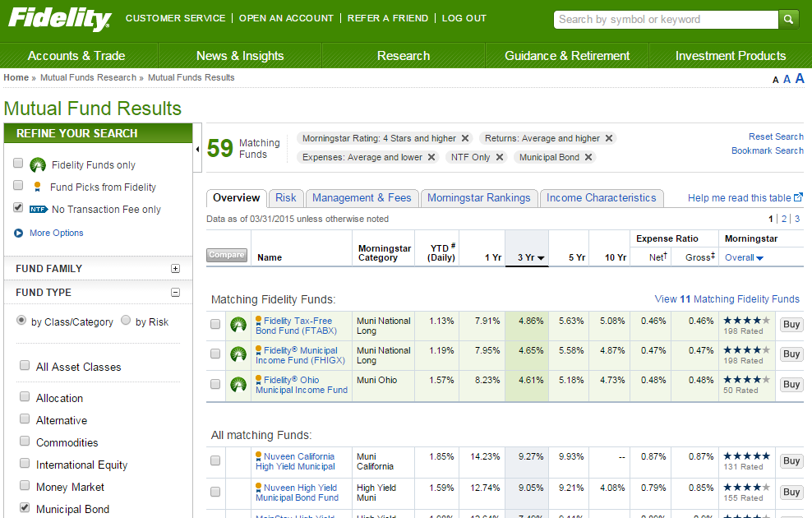
Task: Click the More Options arrow icon
Action: tap(18, 233)
